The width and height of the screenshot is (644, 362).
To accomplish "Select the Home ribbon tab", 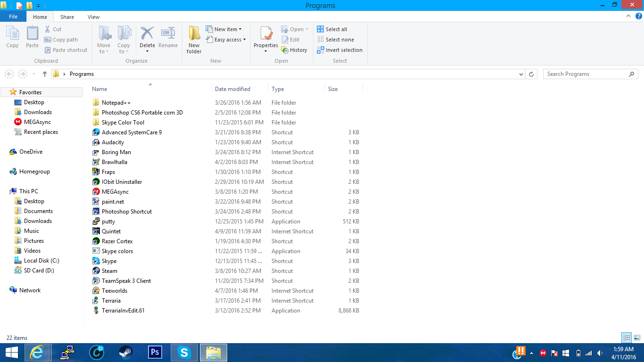I will pyautogui.click(x=40, y=17).
